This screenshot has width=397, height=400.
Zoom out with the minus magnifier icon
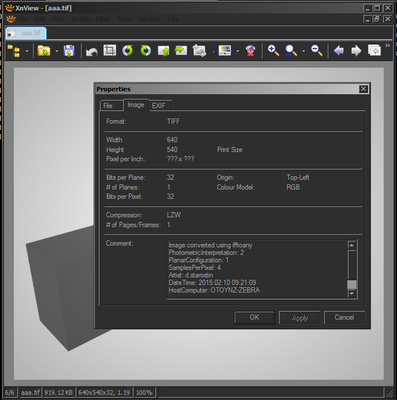[x=317, y=51]
